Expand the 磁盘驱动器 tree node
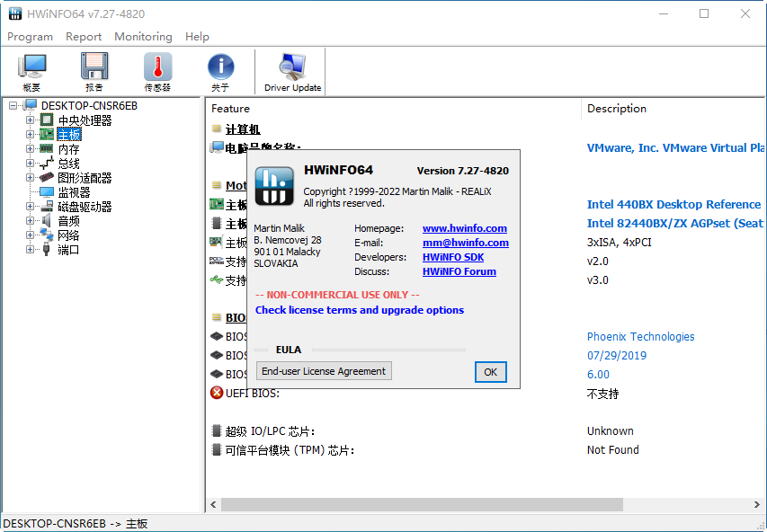Screen dimensions: 767x532 [x=30, y=207]
